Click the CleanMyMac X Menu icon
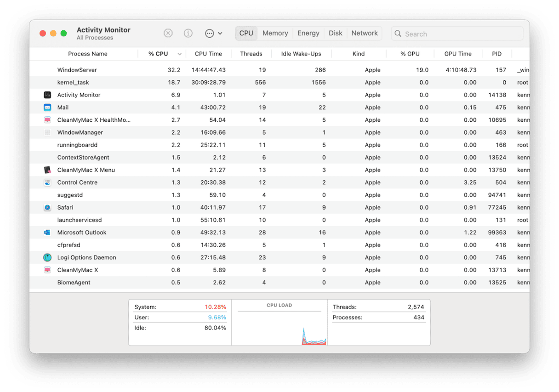This screenshot has width=559, height=392. [x=47, y=170]
